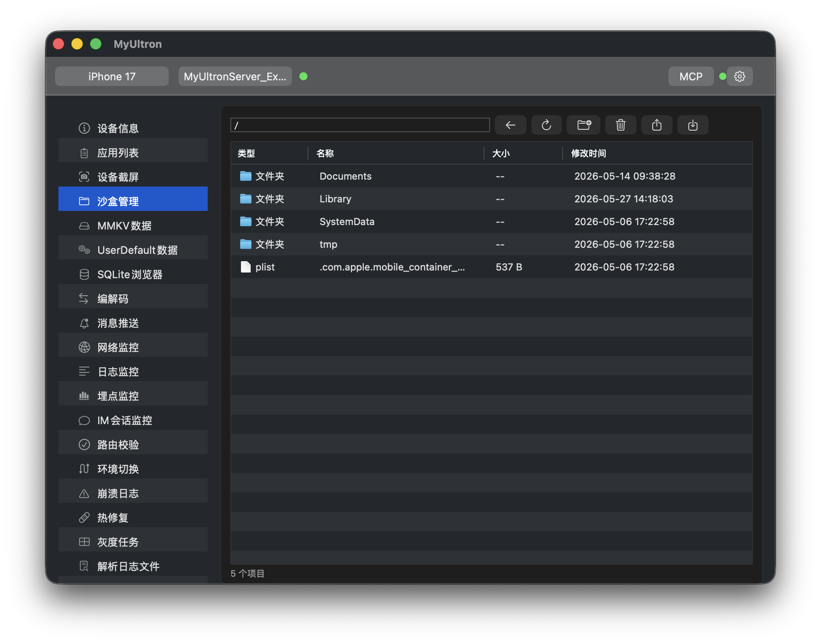The image size is (821, 644).
Task: Select the tmp name cell
Action: coord(329,244)
